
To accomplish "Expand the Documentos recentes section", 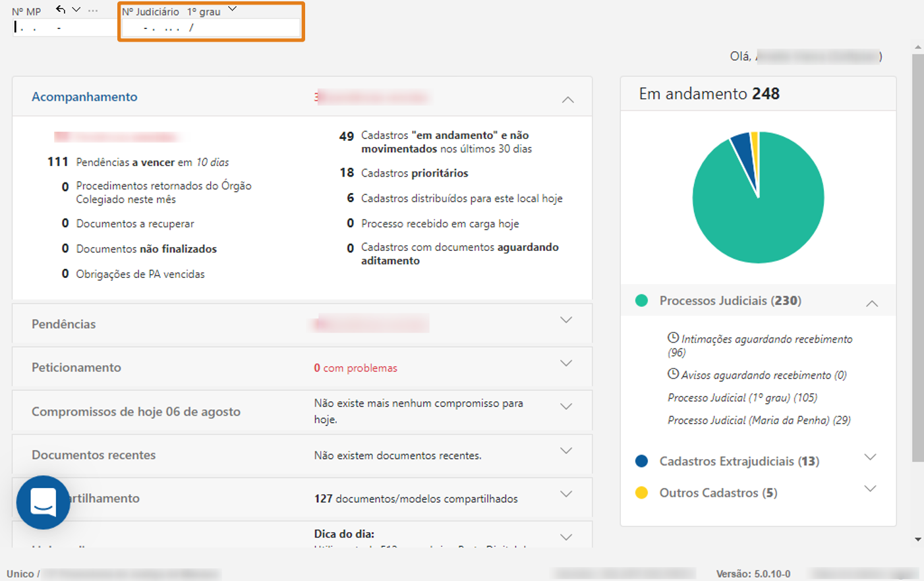I will pyautogui.click(x=566, y=451).
